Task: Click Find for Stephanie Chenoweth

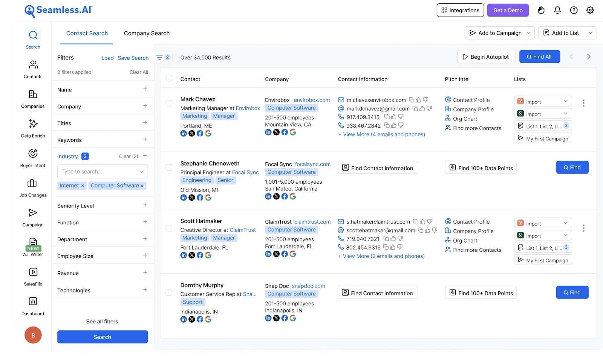Action: coord(572,167)
